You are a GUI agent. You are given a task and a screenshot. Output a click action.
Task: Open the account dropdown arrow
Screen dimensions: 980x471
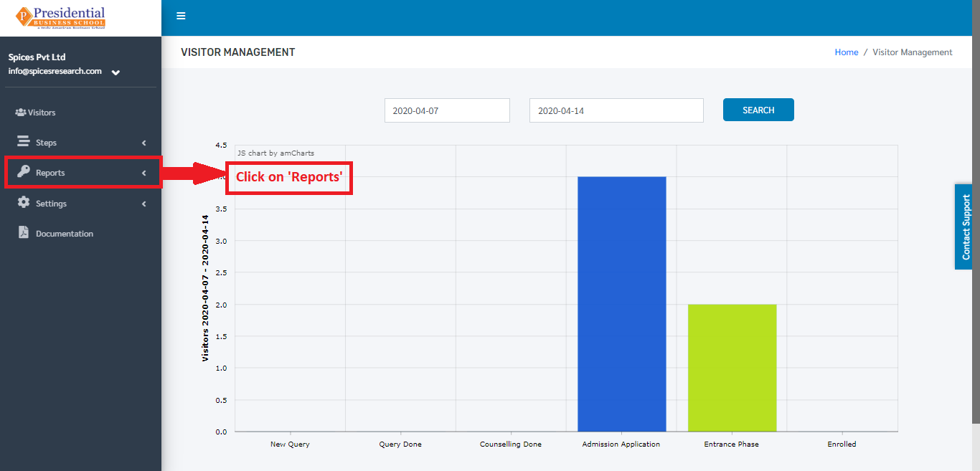tap(116, 72)
